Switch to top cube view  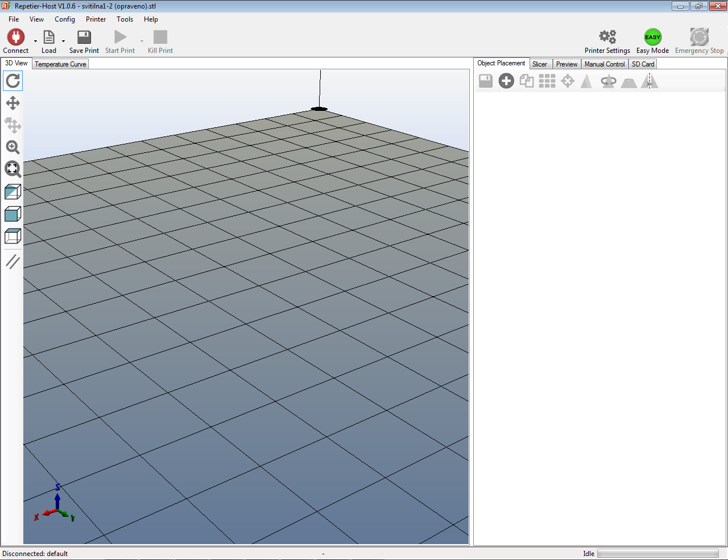(13, 236)
